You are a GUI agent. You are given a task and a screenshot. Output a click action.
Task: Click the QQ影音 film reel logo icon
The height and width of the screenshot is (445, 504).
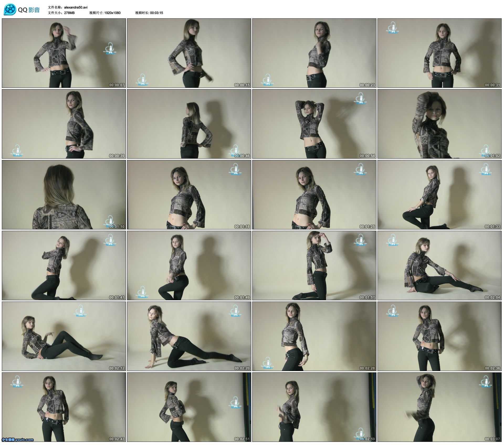pyautogui.click(x=10, y=10)
